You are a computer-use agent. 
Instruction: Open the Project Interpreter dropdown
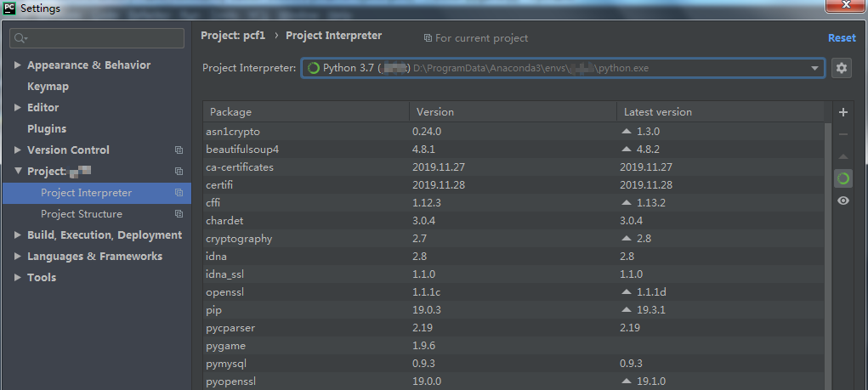(814, 68)
